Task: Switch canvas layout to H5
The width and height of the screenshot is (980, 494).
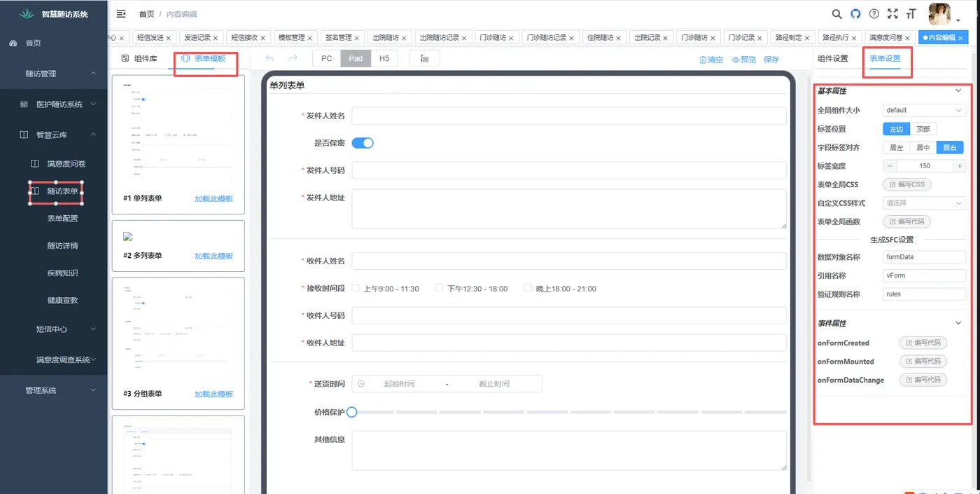Action: (384, 59)
